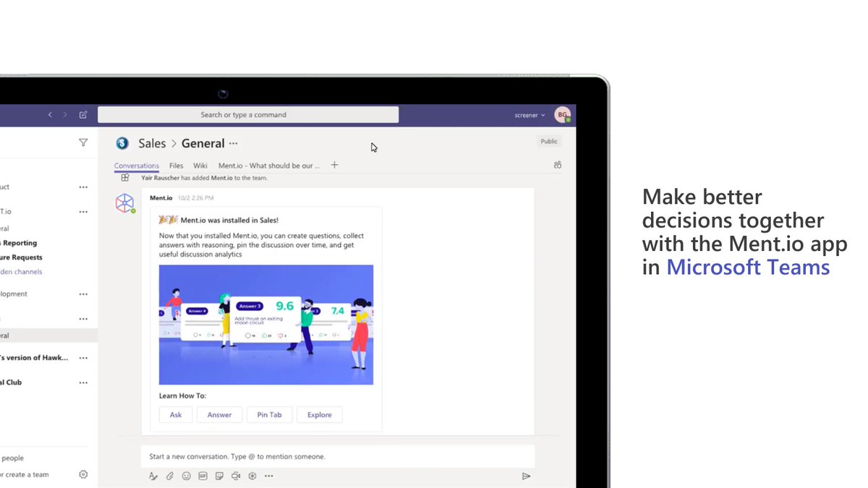Start a Meet now video call

tap(236, 476)
